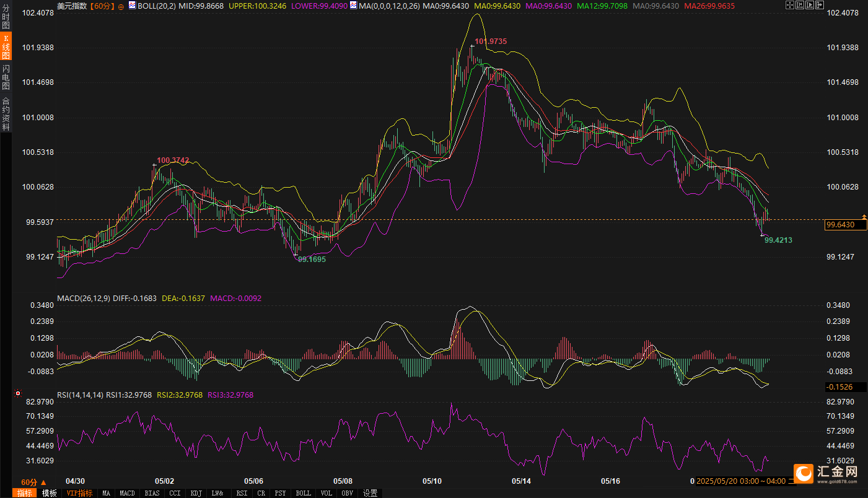Click the small icon right of date range
The height and width of the screenshot is (498, 868).
click(791, 481)
